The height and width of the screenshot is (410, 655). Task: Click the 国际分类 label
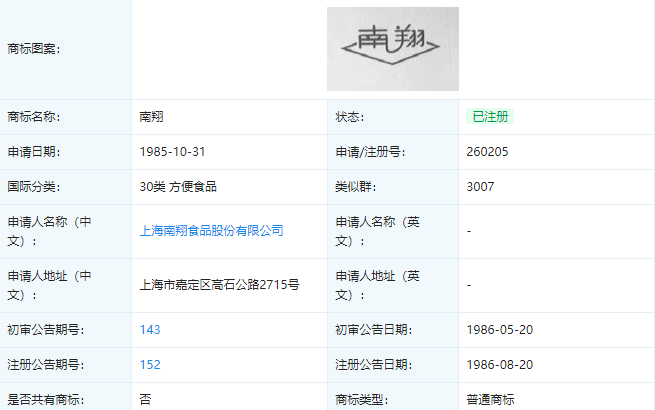(x=34, y=186)
